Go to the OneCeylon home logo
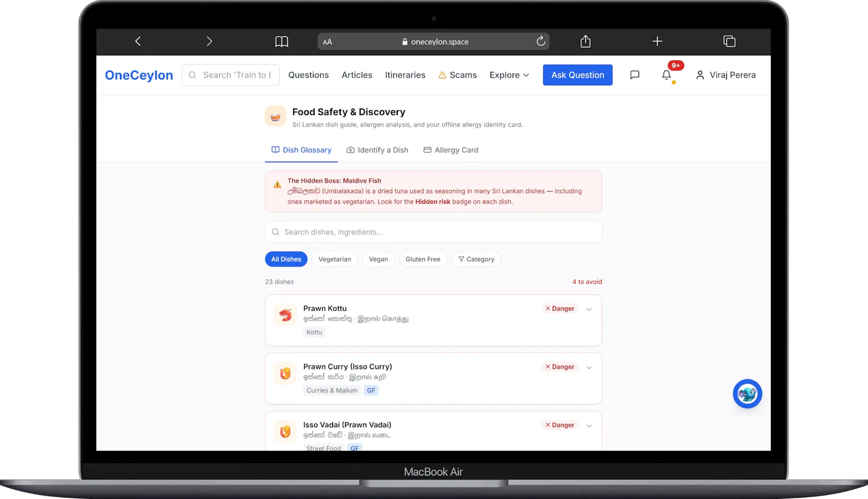Screen dimensions: 868x499 (139, 75)
